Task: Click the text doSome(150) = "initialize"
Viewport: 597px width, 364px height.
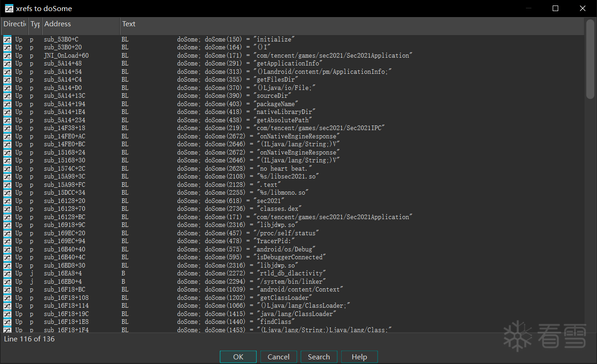Action: [x=250, y=40]
